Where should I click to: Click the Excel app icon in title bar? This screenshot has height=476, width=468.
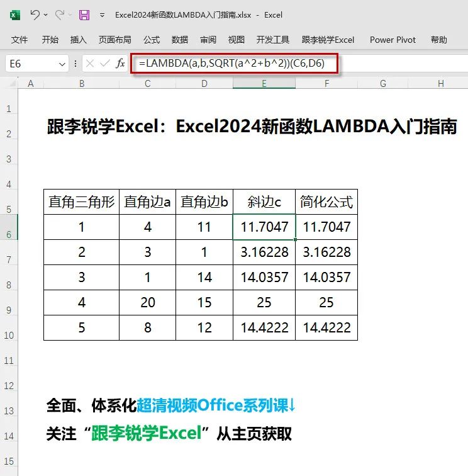15,15
